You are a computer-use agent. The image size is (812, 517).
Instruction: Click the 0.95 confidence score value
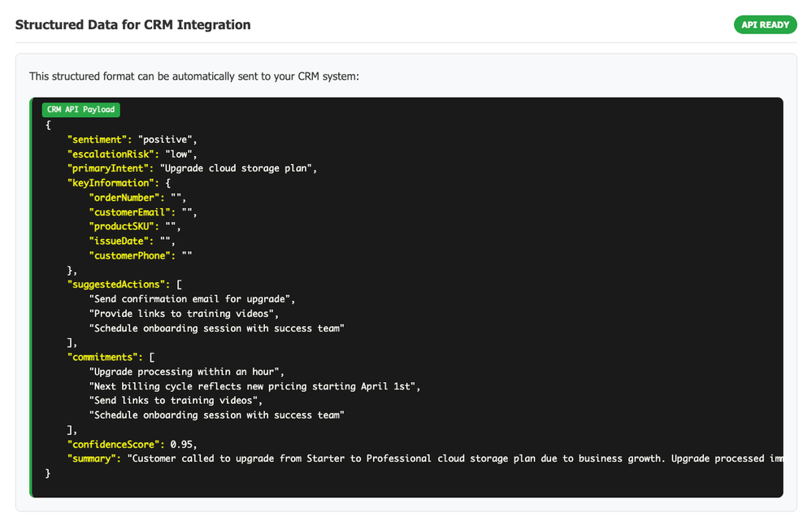tap(180, 444)
